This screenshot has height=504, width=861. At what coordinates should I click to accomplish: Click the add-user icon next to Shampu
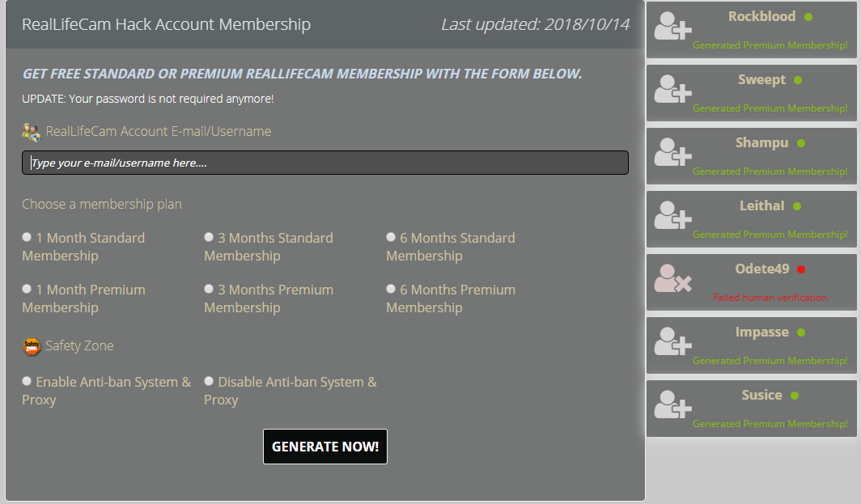click(672, 153)
